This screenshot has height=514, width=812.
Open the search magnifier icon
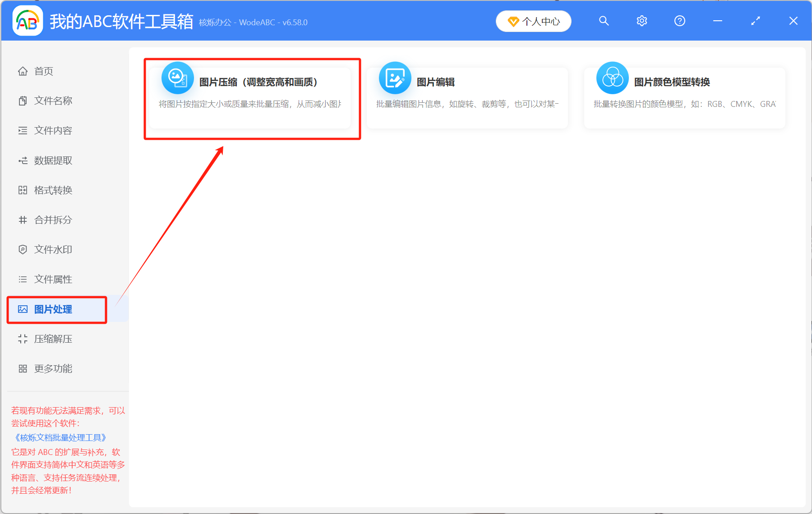coord(604,21)
